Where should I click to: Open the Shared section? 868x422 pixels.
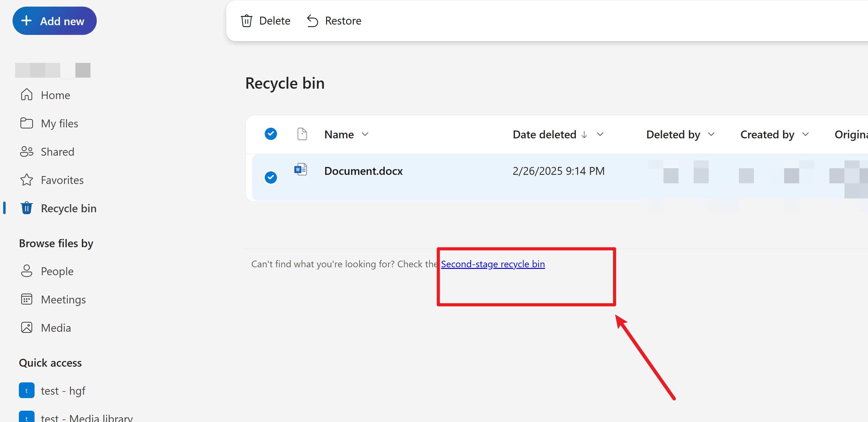tap(57, 152)
